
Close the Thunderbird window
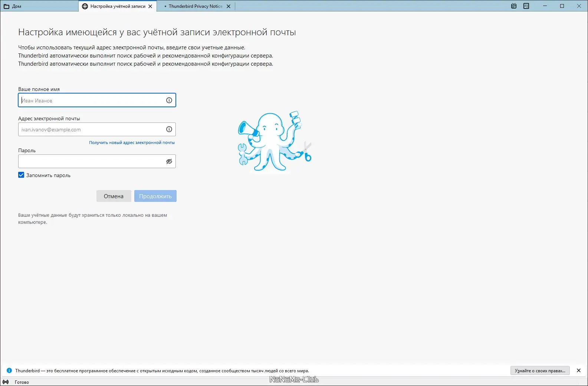(x=579, y=6)
